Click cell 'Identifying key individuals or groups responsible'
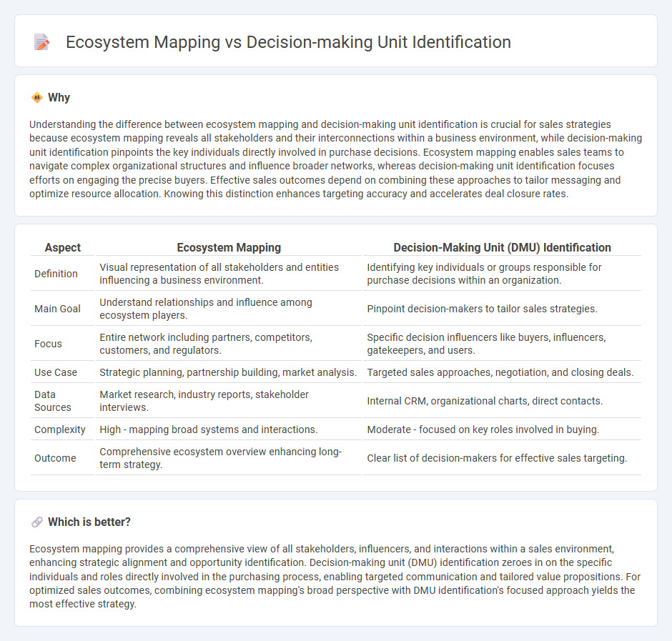 (503, 274)
